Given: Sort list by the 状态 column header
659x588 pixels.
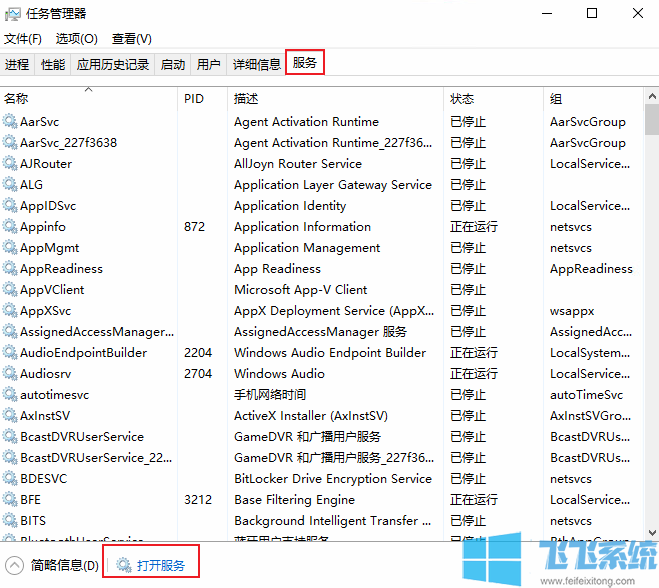Looking at the screenshot, I should (462, 99).
